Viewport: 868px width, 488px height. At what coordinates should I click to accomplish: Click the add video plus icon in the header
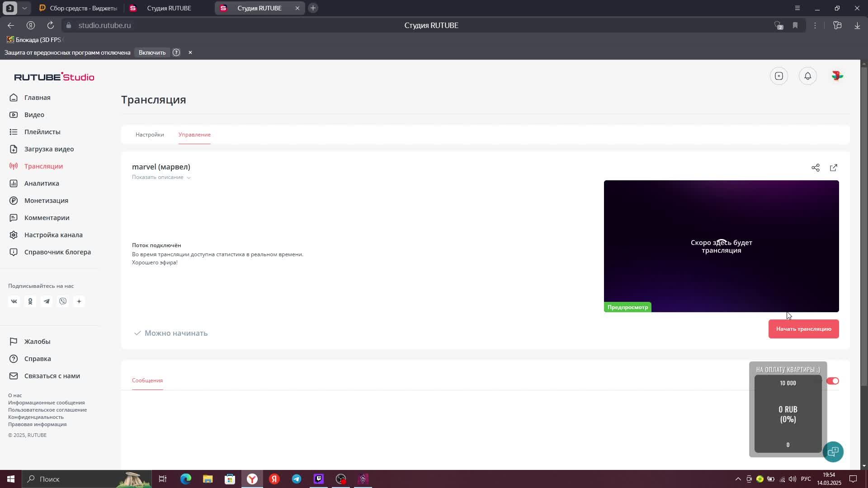(778, 76)
